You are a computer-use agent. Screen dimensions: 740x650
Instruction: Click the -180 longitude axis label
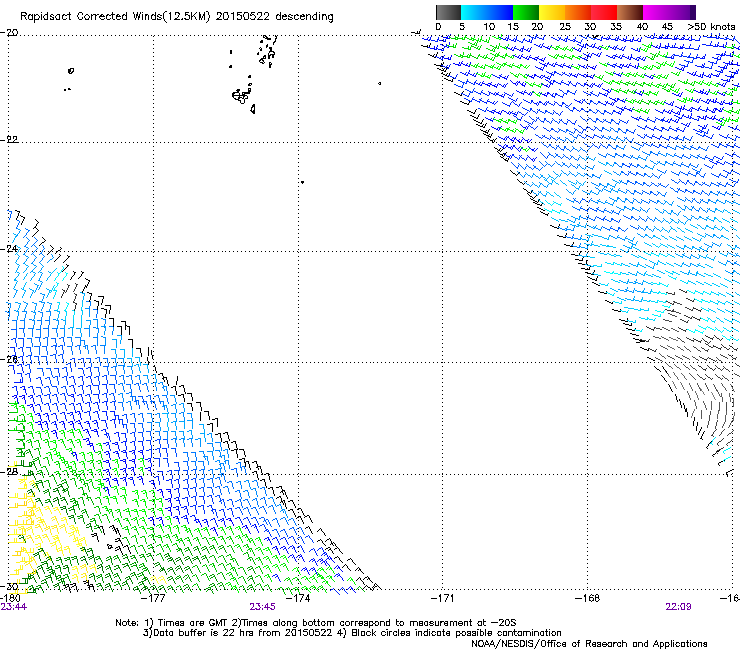click(11, 598)
